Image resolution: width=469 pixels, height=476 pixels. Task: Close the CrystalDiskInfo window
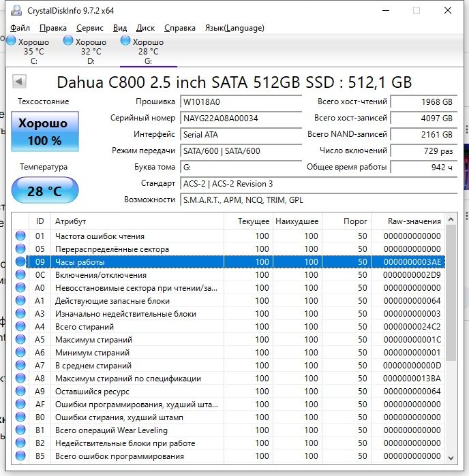click(x=448, y=10)
